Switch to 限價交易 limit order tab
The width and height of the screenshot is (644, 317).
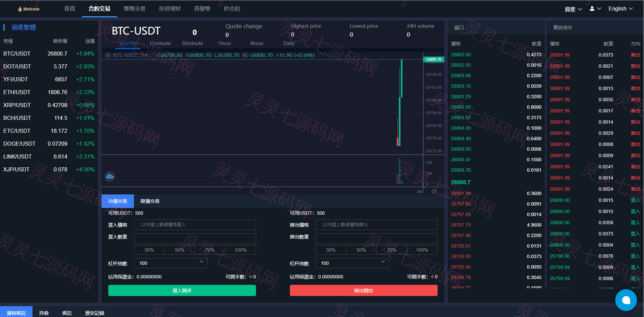[150, 201]
